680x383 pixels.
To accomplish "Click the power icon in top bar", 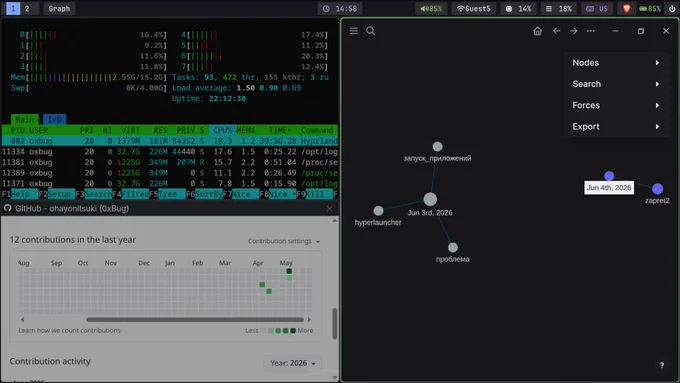I will click(672, 9).
